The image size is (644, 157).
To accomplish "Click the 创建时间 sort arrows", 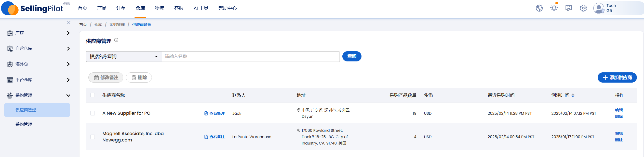I will pyautogui.click(x=573, y=95).
